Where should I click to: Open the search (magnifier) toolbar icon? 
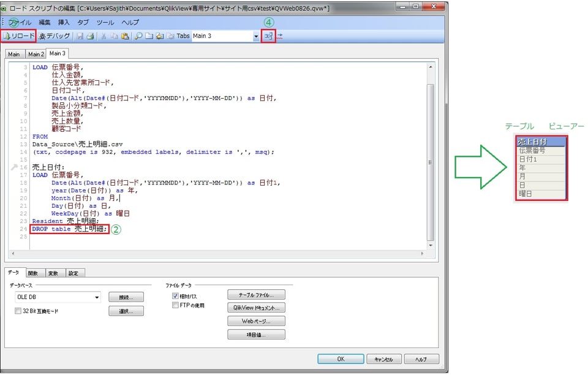tap(140, 36)
